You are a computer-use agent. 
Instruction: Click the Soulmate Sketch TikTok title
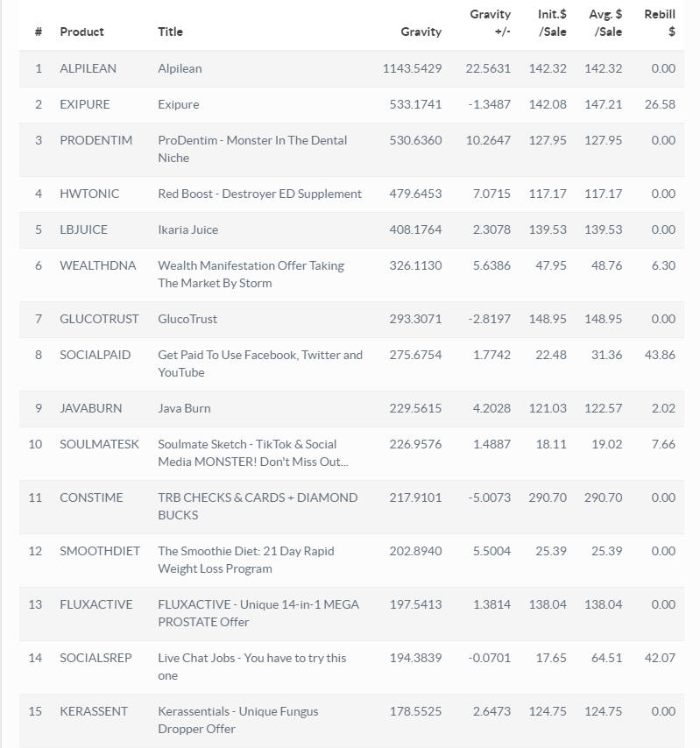pyautogui.click(x=253, y=453)
